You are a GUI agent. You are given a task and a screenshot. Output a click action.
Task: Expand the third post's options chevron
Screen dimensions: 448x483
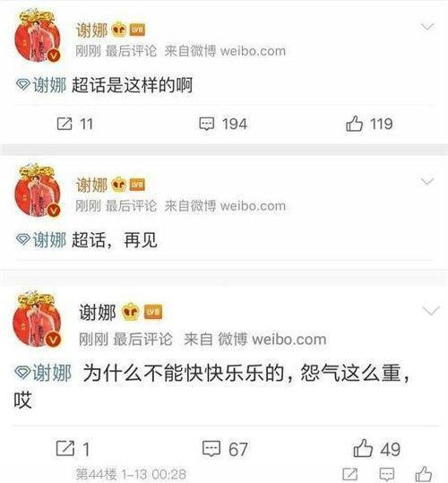[431, 310]
